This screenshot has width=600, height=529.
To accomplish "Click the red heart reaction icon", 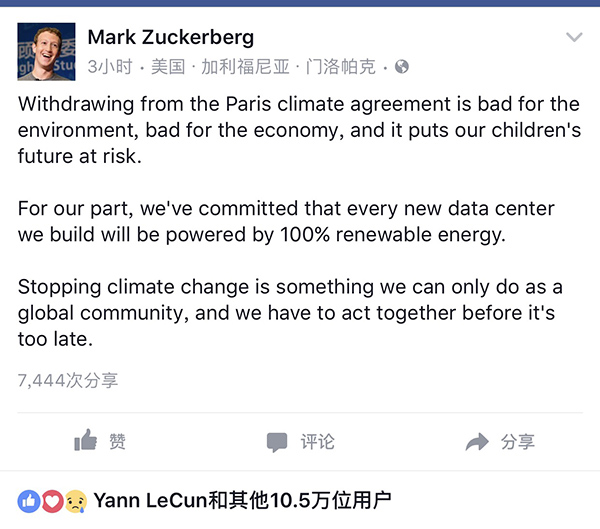I will point(52,500).
